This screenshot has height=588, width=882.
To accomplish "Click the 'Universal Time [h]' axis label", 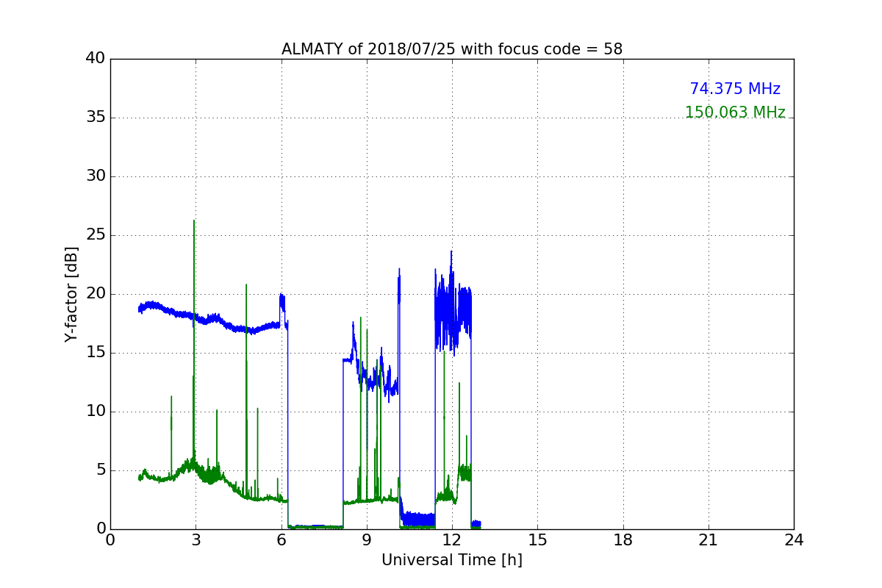I will coord(452,560).
